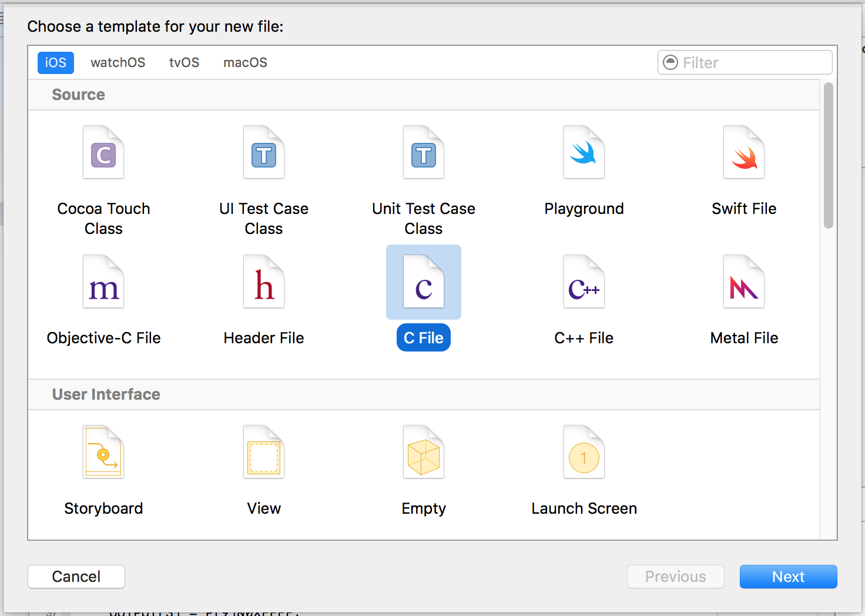Pick the Header File template icon
Viewport: 865px width, 616px height.
(264, 282)
